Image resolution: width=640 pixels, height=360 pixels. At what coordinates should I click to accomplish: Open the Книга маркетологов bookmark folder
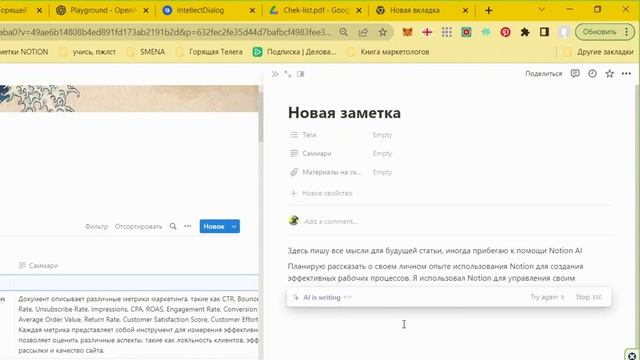tap(388, 52)
